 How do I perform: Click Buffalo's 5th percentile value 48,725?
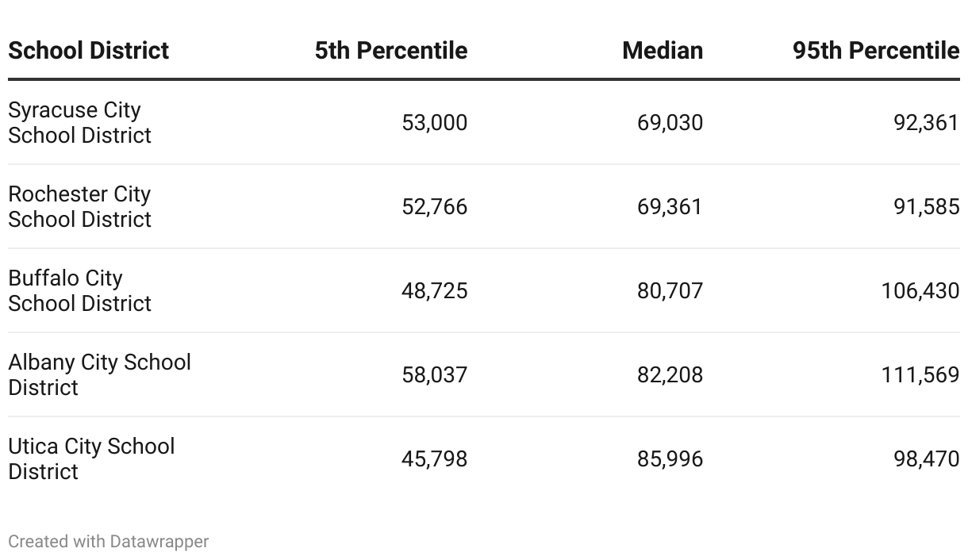434,291
